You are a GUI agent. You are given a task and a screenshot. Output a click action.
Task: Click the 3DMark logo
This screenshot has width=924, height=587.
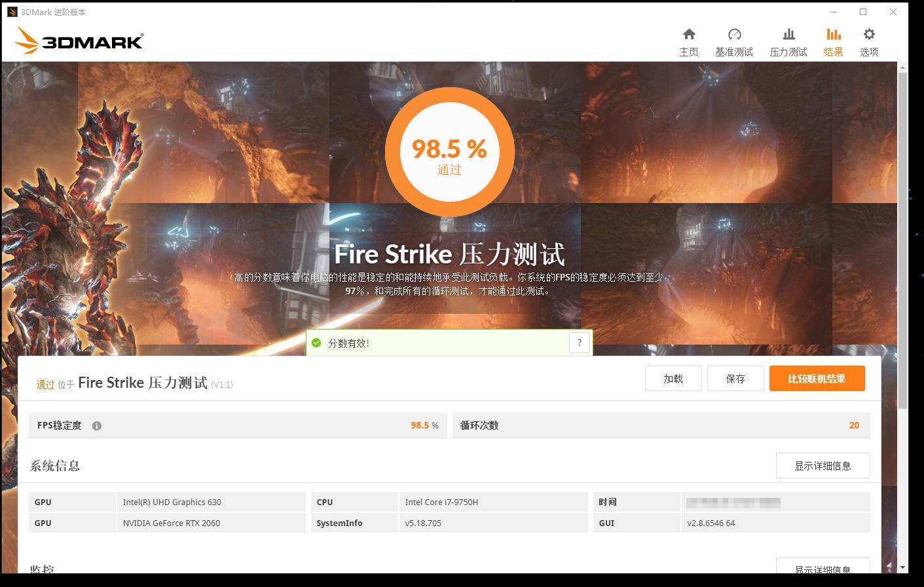click(x=78, y=41)
